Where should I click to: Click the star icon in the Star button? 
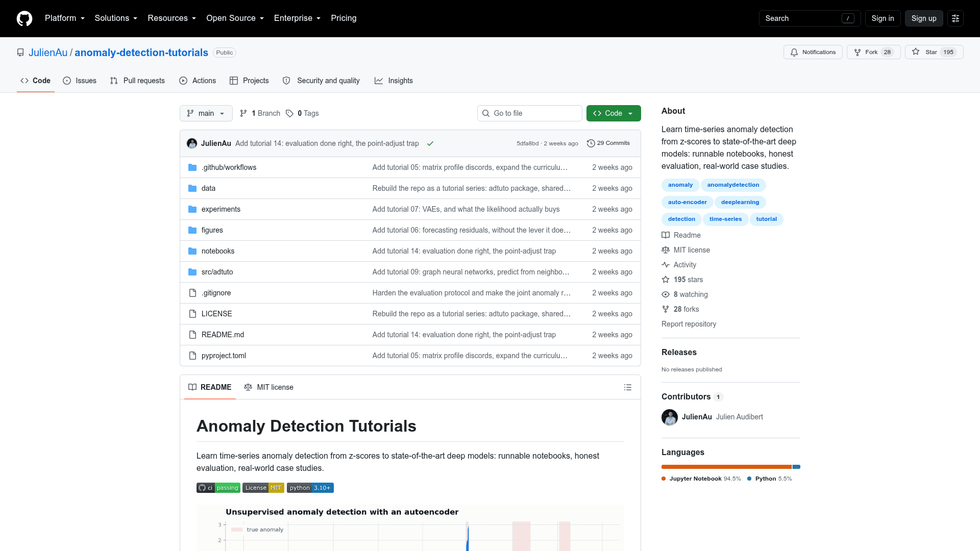(916, 52)
